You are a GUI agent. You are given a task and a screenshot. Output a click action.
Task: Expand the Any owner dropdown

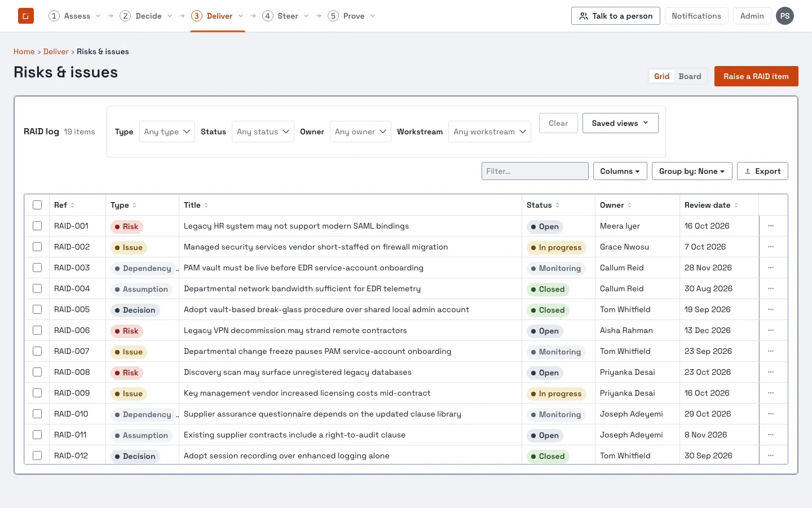click(360, 132)
